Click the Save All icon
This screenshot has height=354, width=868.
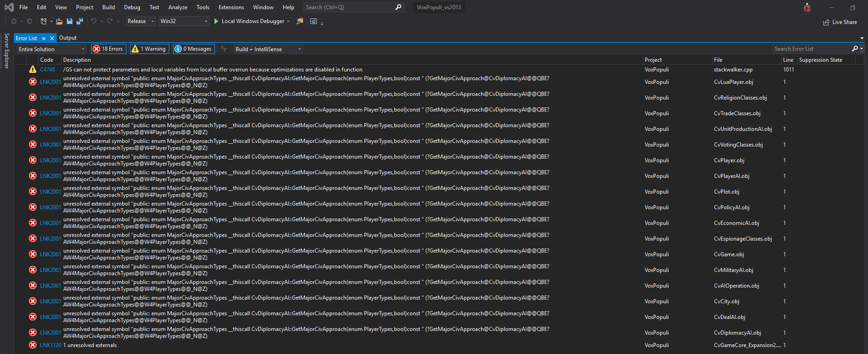point(80,21)
